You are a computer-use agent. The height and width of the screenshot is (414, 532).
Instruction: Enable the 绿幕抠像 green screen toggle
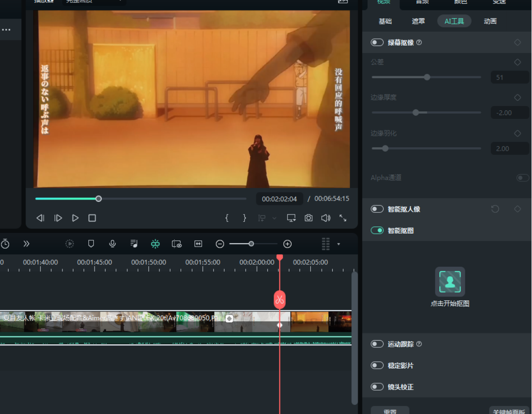click(x=377, y=43)
